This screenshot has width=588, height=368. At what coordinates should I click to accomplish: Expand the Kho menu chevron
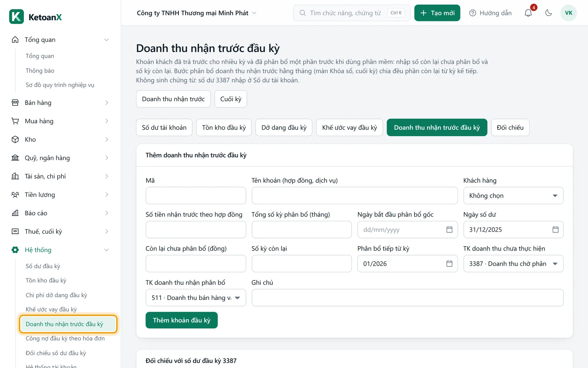[x=107, y=139]
